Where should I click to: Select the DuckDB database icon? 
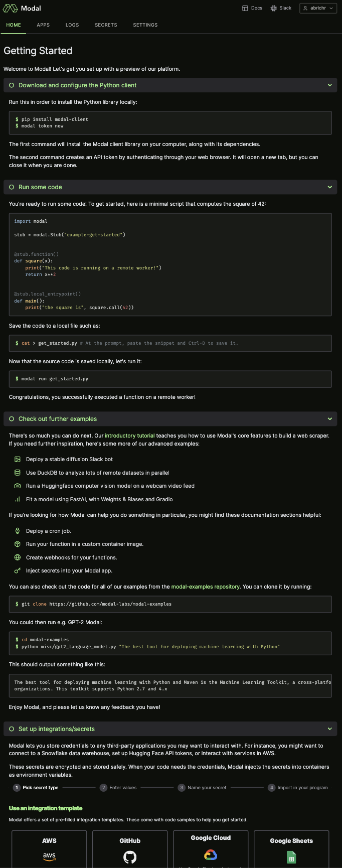pyautogui.click(x=18, y=472)
